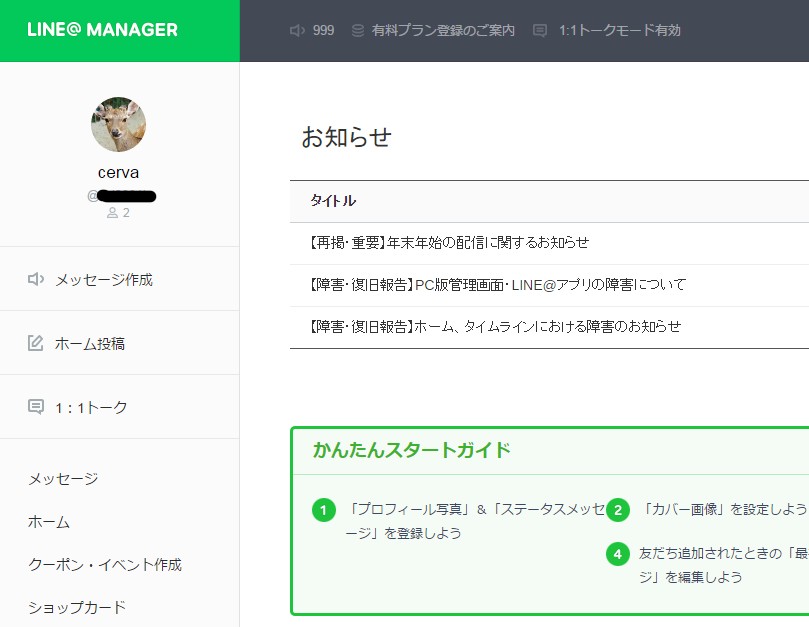Open 1:1トーク in sidebar
Image resolution: width=809 pixels, height=627 pixels.
91,408
